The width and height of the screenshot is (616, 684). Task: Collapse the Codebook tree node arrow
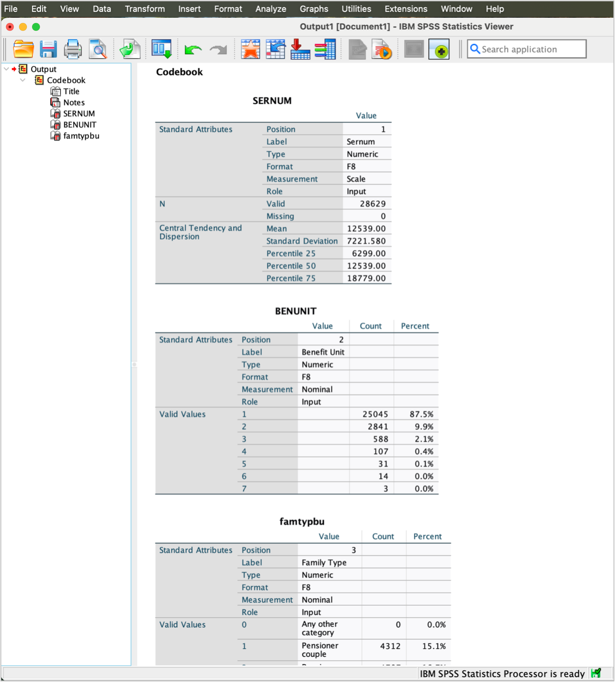pos(23,80)
